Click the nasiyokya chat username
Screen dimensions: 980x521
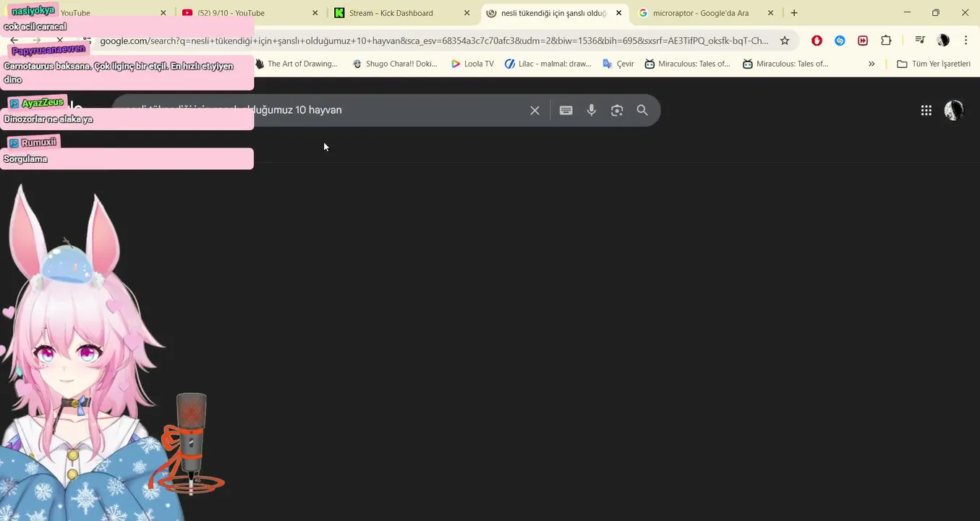(x=33, y=10)
